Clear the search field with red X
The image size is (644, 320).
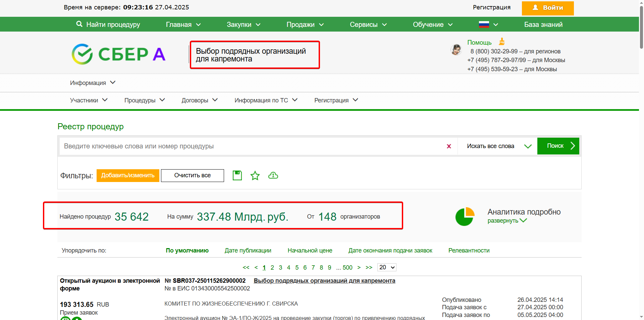click(449, 146)
